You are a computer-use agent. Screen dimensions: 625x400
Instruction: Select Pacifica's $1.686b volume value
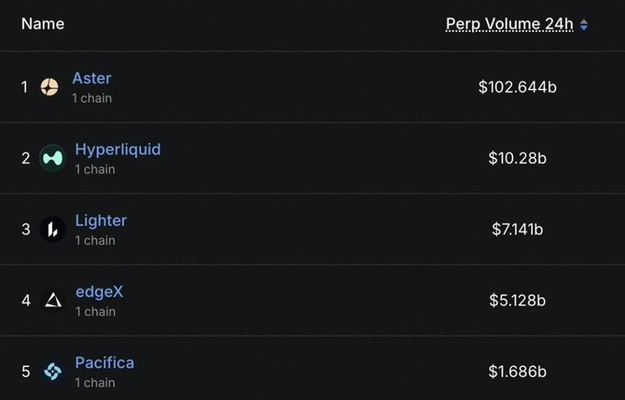click(x=517, y=371)
